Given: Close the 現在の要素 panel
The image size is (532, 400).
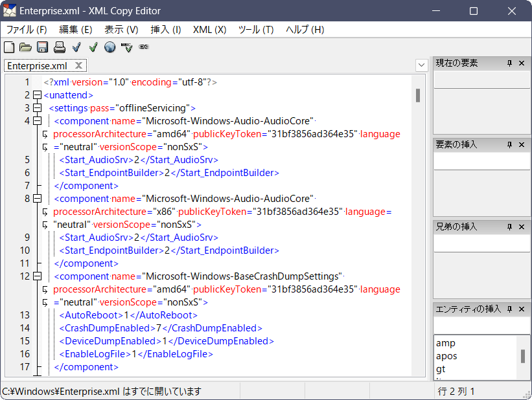Looking at the screenshot, I should pos(522,63).
